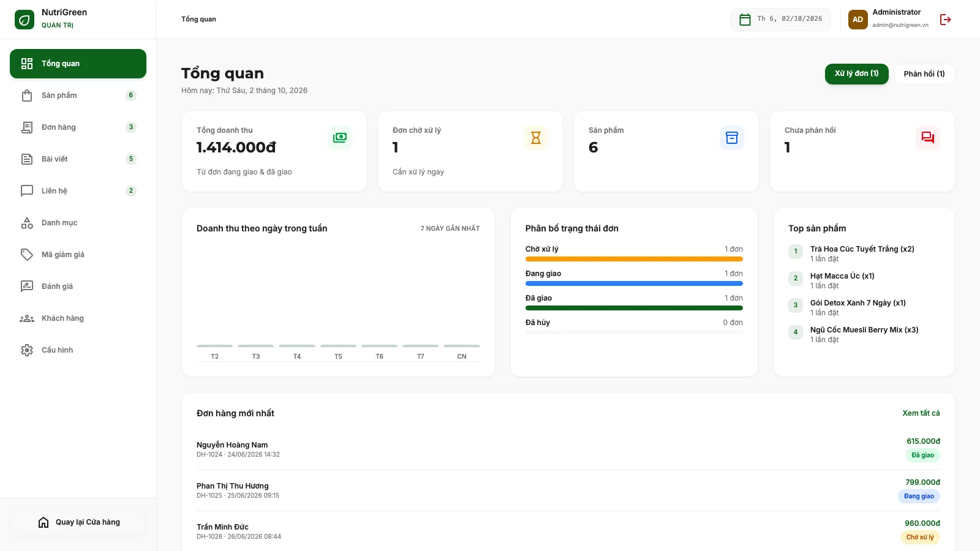This screenshot has height=551, width=980.
Task: Click the tag icon beside Mã giảm giá
Action: click(x=27, y=255)
